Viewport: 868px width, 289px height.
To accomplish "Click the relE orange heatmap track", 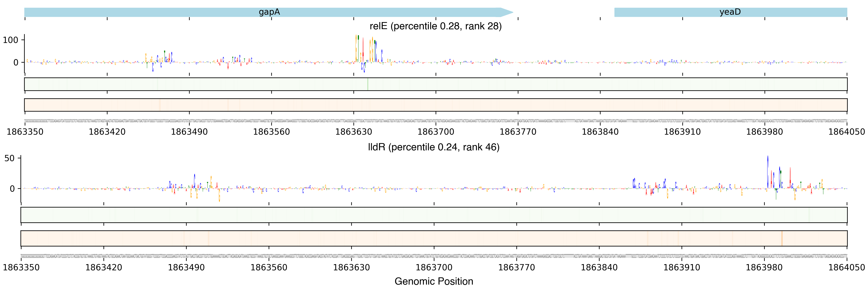I will [x=435, y=105].
